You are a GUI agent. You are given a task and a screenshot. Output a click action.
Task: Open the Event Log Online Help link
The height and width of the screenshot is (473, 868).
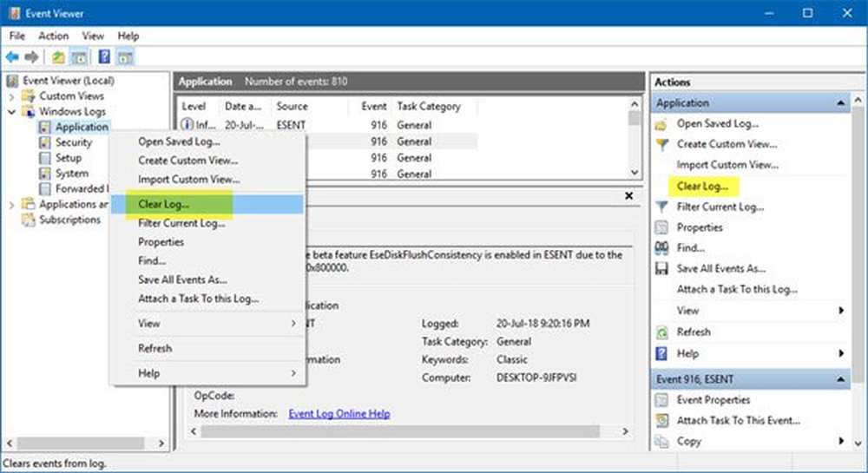[339, 414]
